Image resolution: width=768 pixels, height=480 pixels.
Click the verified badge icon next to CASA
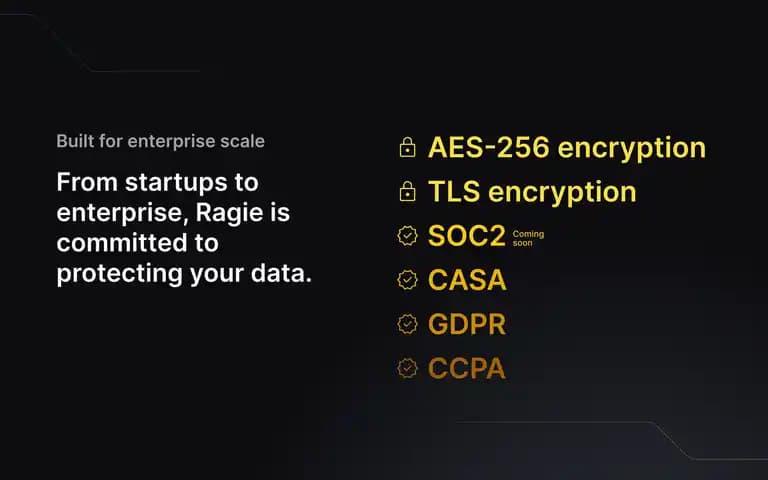coord(407,280)
